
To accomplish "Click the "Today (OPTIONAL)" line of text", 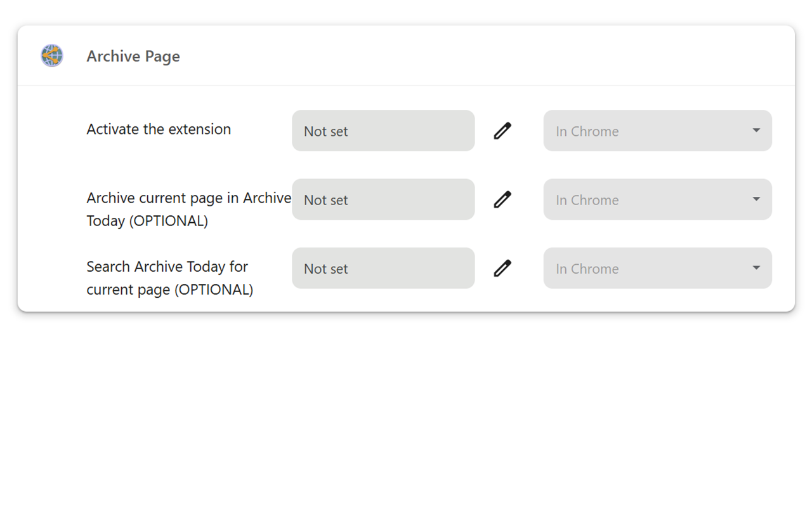I will (x=147, y=221).
